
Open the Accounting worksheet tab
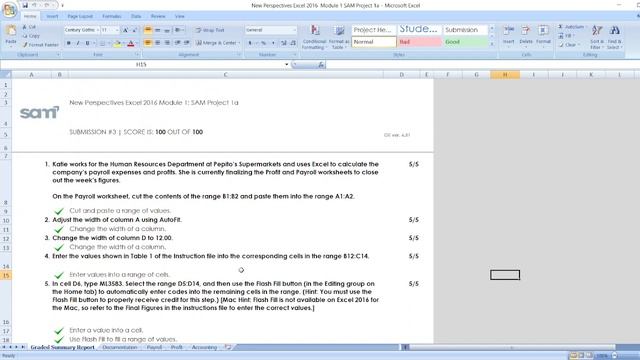tap(204, 347)
